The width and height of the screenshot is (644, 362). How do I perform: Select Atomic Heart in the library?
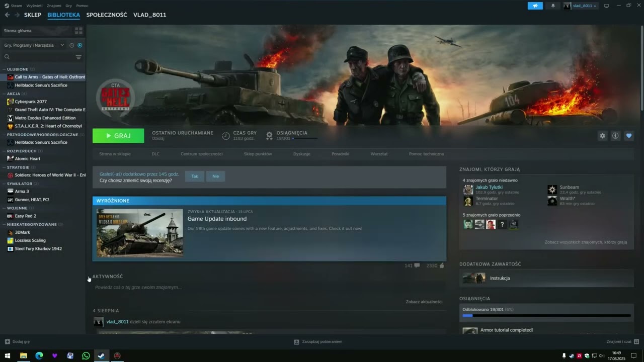pyautogui.click(x=28, y=158)
